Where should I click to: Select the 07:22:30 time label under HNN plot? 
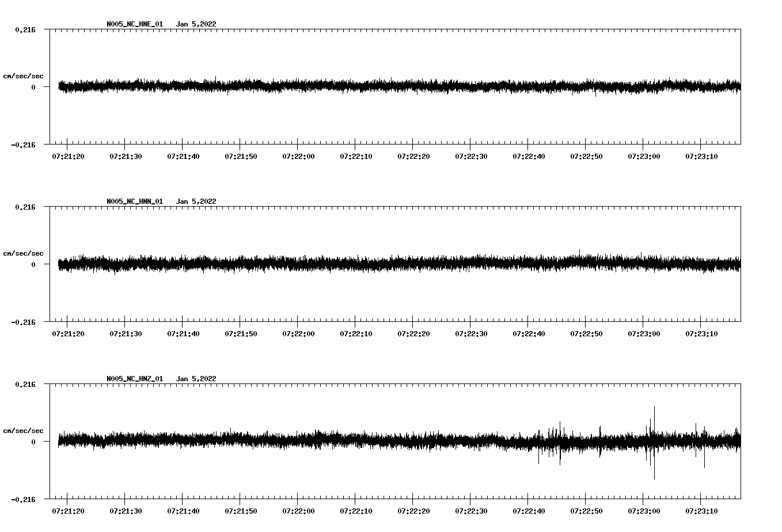click(471, 334)
